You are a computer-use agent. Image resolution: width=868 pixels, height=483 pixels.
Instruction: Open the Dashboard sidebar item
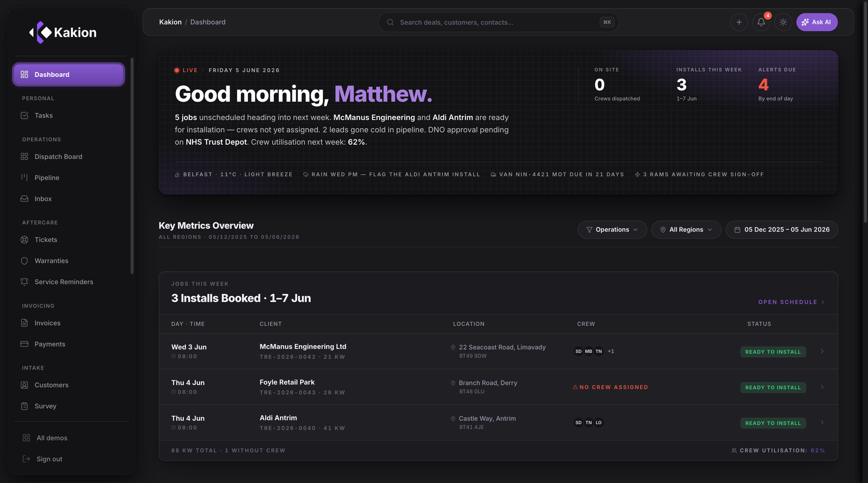click(x=68, y=75)
